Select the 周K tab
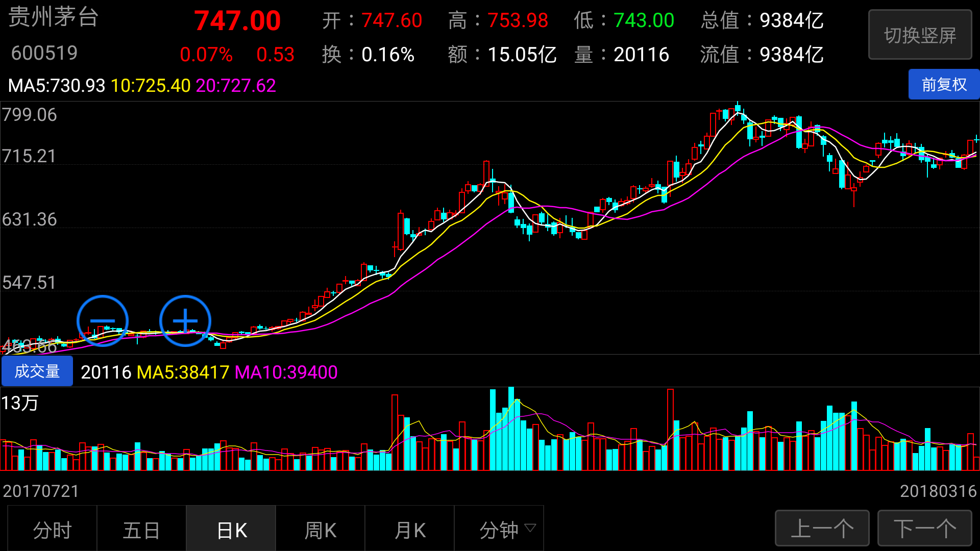 (321, 529)
